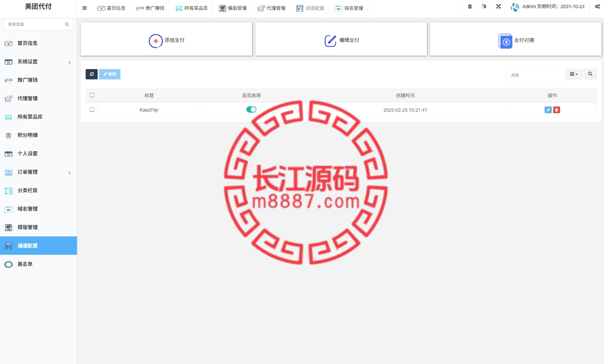Expand the 订单管理 submenu arrow
The height and width of the screenshot is (364, 604).
[x=70, y=173]
